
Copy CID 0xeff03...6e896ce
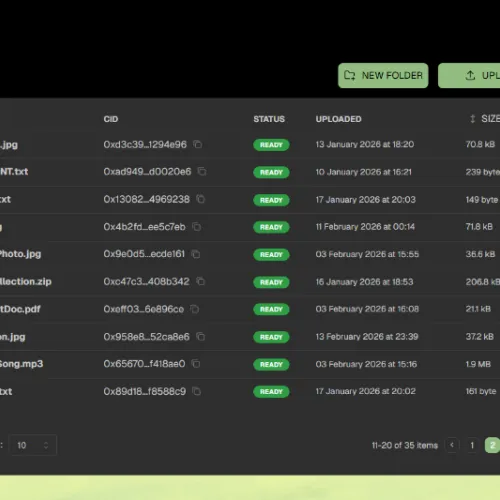click(x=195, y=309)
